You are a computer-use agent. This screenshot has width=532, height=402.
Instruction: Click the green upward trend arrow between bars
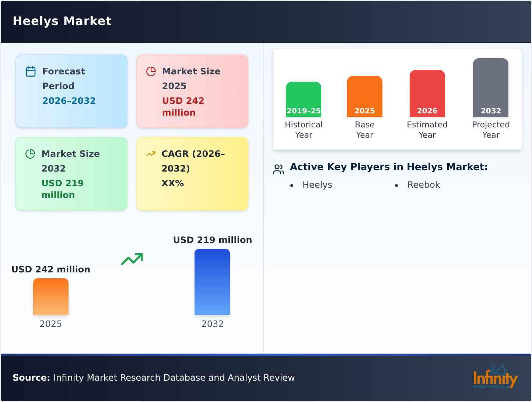click(132, 259)
